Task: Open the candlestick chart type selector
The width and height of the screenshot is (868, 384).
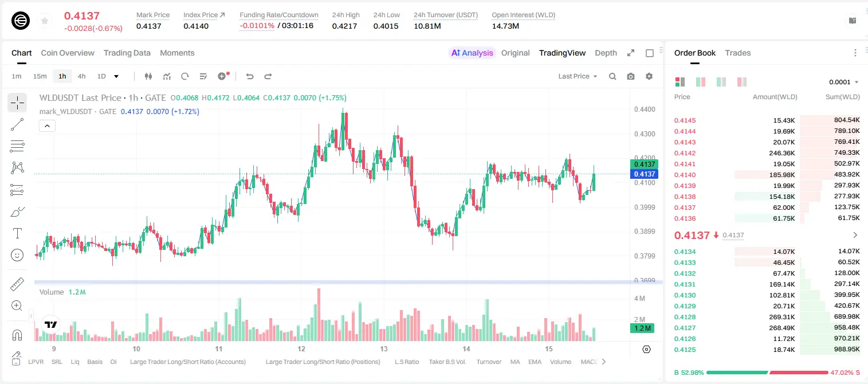Action: coord(148,76)
